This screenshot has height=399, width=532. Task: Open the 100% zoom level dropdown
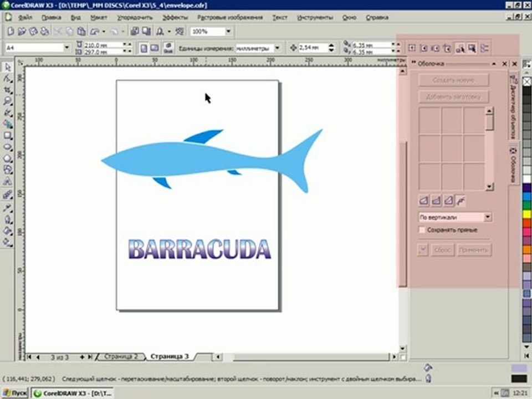(x=228, y=32)
